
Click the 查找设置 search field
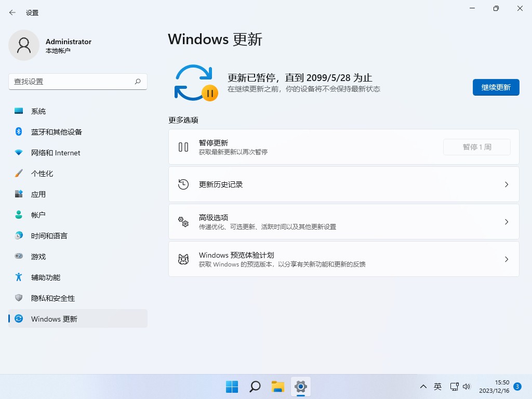[x=78, y=82]
